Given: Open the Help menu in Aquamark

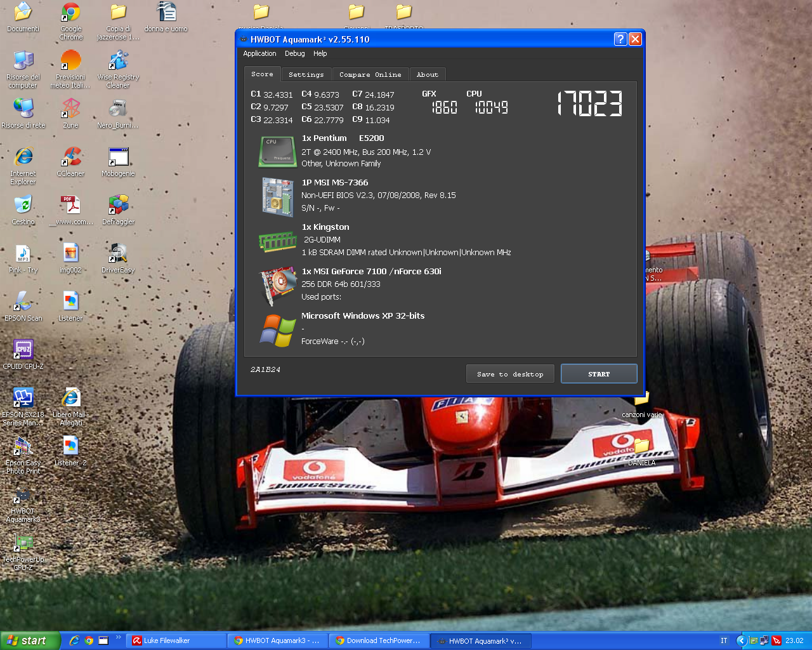Looking at the screenshot, I should (320, 53).
